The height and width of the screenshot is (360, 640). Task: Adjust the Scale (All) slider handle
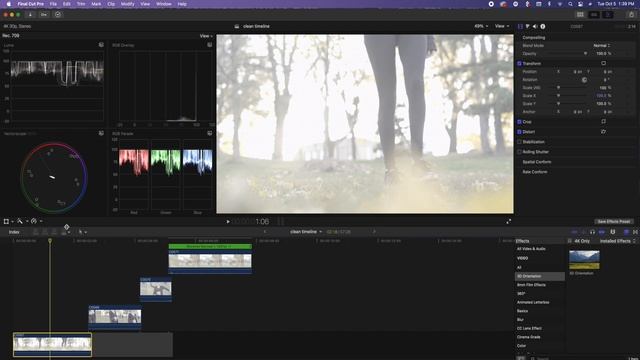(x=558, y=88)
